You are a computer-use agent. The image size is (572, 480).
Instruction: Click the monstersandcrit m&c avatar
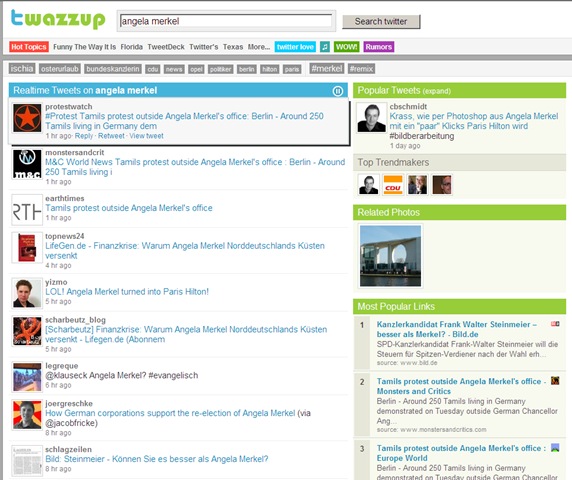pyautogui.click(x=27, y=164)
